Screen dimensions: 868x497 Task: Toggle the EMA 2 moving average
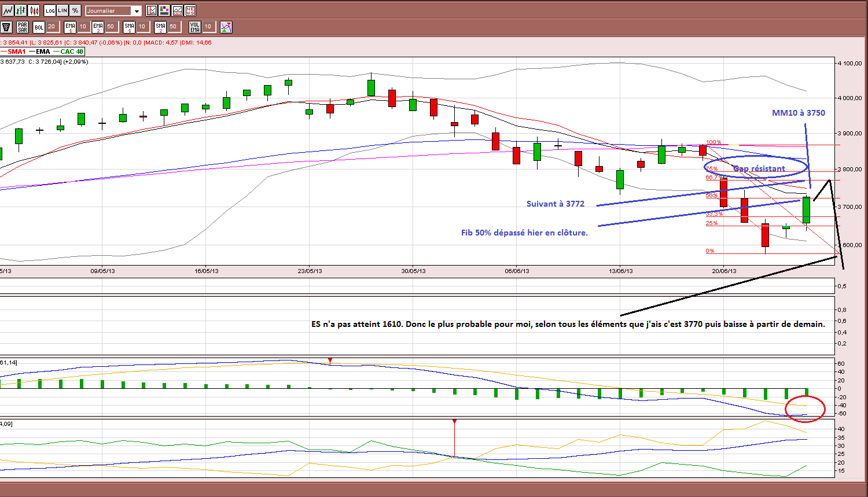(x=98, y=27)
